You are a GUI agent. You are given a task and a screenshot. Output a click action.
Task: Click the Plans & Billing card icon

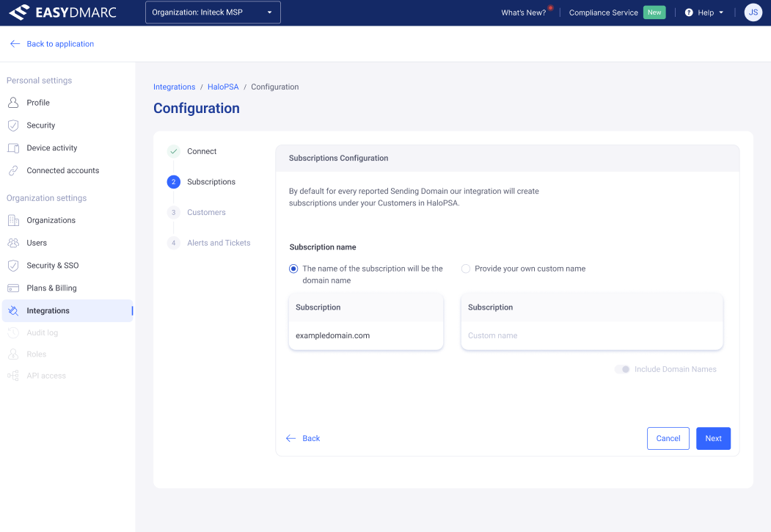coord(13,288)
